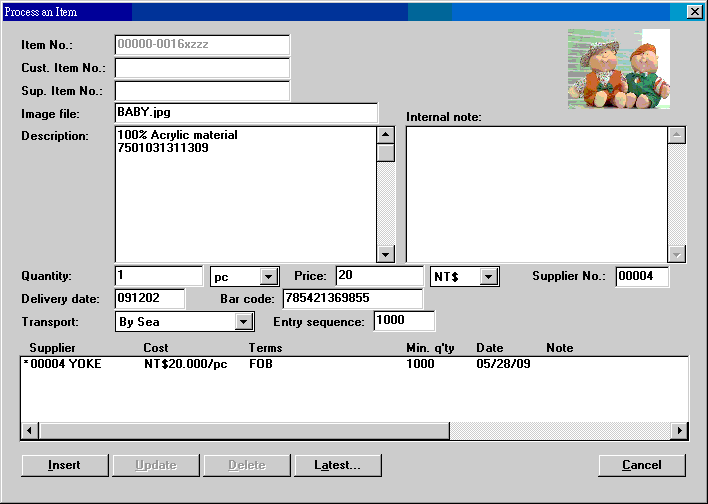708x504 pixels.
Task: Click the Quantity input field
Action: [x=159, y=276]
